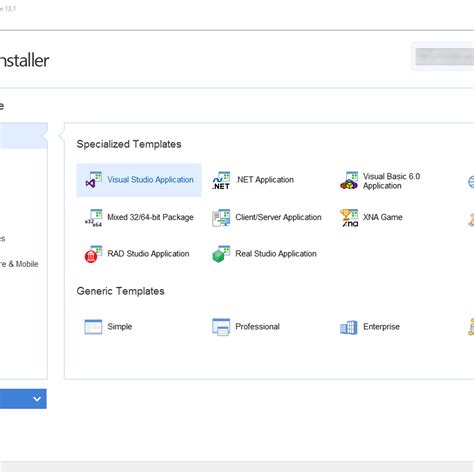474x474 pixels.
Task: Select the Real Studio Application icon
Action: (x=221, y=254)
